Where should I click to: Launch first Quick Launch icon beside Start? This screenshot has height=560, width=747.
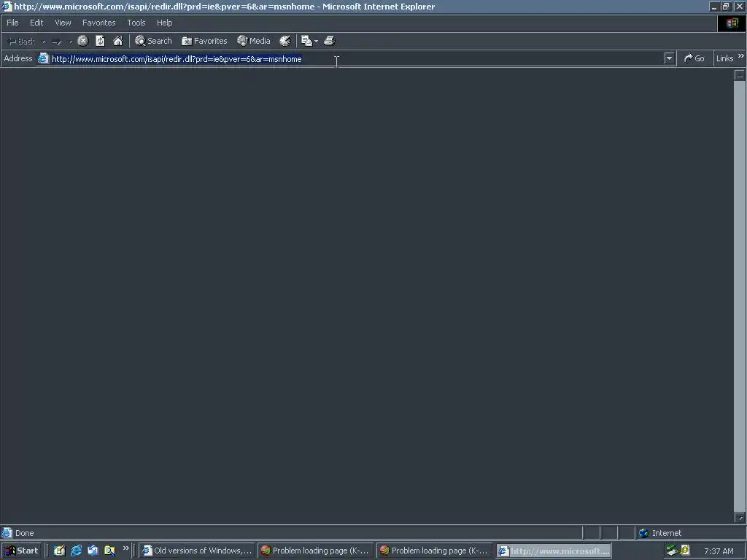59,551
